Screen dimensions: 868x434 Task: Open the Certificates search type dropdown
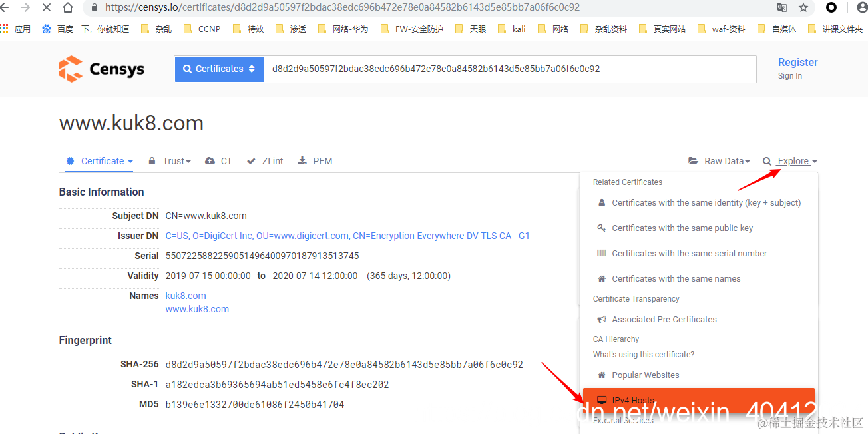tap(219, 69)
